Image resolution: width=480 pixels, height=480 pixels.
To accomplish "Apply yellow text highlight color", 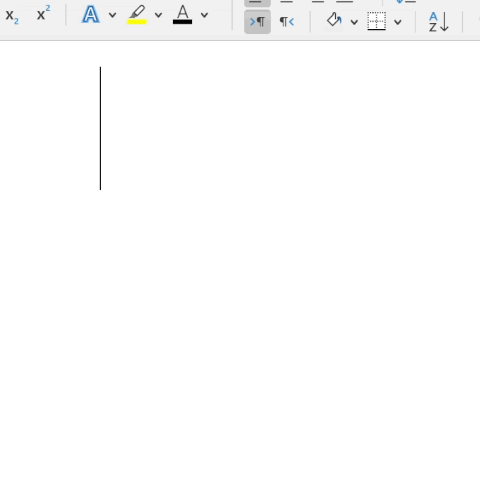I will point(137,15).
